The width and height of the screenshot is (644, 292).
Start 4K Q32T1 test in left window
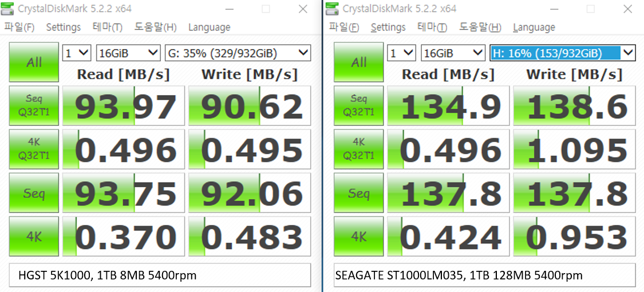click(34, 149)
